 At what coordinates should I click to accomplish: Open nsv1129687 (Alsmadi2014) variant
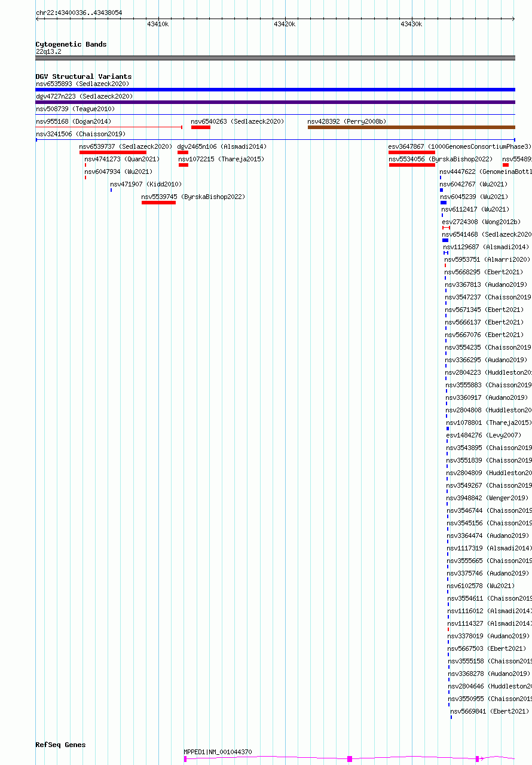pyautogui.click(x=486, y=247)
